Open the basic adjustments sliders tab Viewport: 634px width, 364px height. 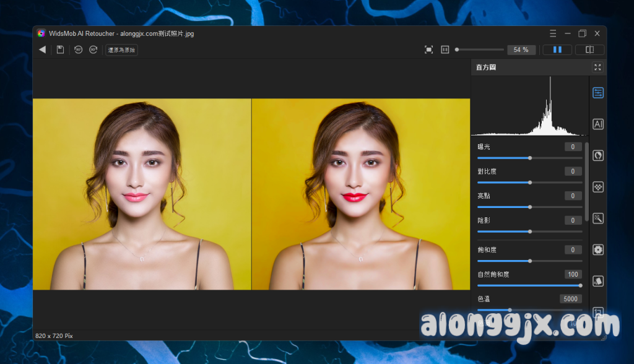point(598,93)
